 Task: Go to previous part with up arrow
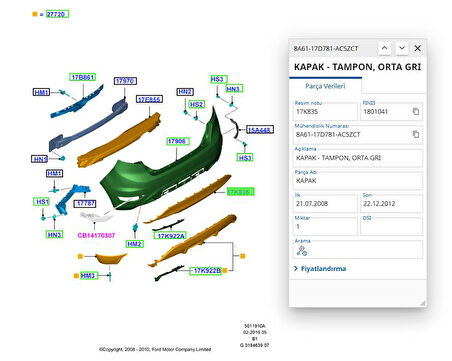click(x=384, y=48)
